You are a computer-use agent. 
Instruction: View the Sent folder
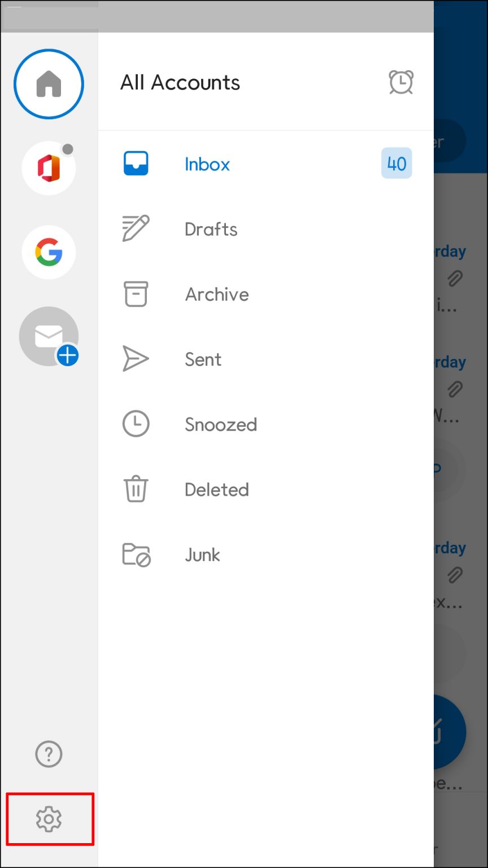point(203,359)
